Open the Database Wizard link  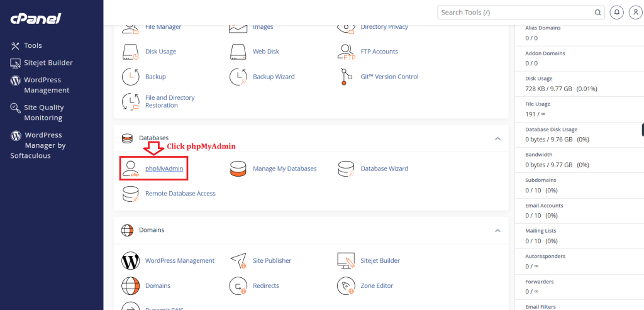tap(384, 169)
